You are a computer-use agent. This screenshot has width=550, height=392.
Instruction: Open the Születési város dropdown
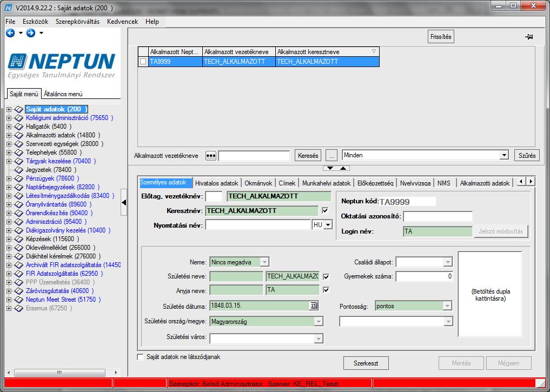click(x=319, y=338)
